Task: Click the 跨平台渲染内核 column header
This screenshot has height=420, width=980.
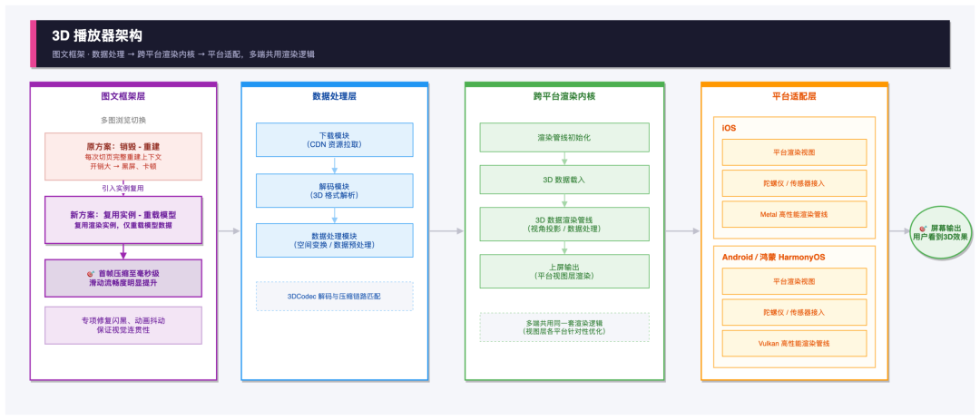Action: [564, 96]
